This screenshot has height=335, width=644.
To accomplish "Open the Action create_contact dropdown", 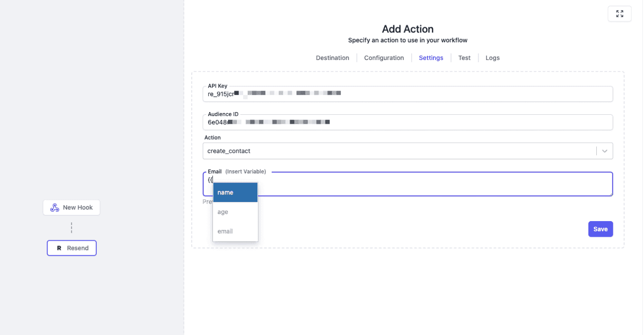I will click(x=408, y=151).
